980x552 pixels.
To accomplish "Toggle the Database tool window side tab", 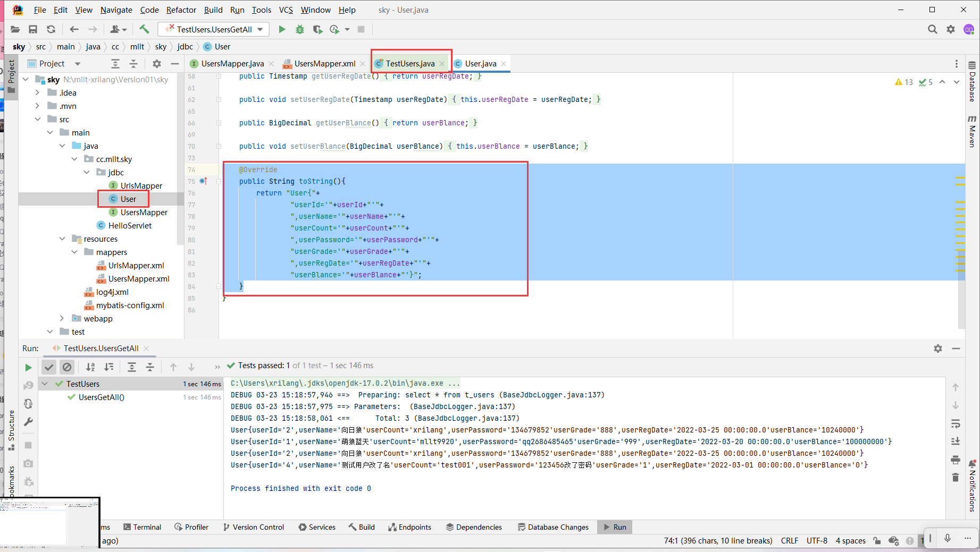I will (972, 81).
